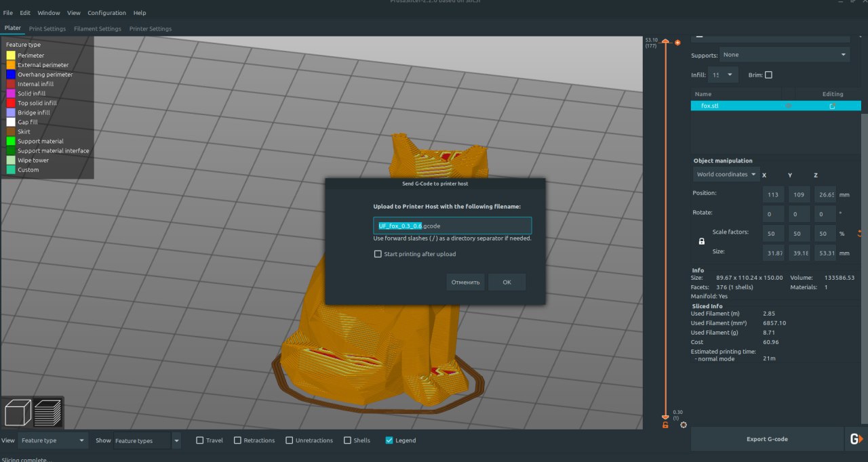Switch to the Printer Settings tab

click(x=151, y=28)
